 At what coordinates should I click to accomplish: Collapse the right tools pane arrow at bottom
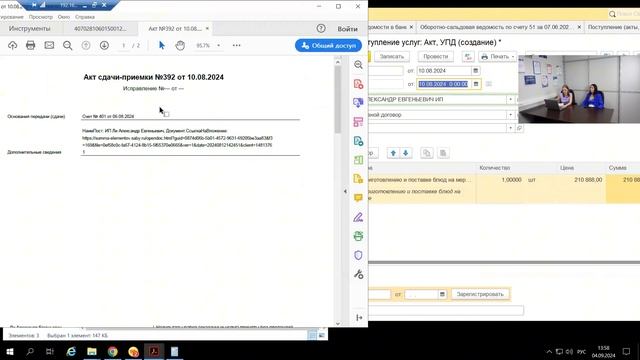[x=359, y=318]
